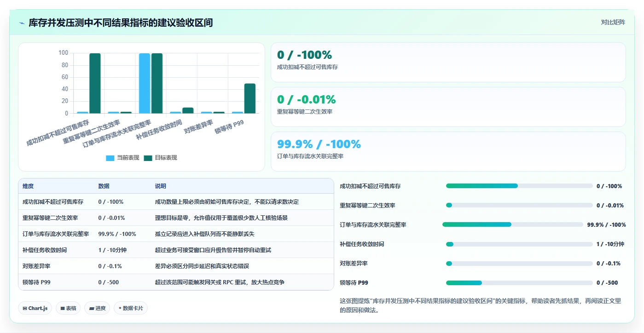Toggle the 目标表现 legend entry
The width and height of the screenshot is (644, 333).
[x=160, y=158]
